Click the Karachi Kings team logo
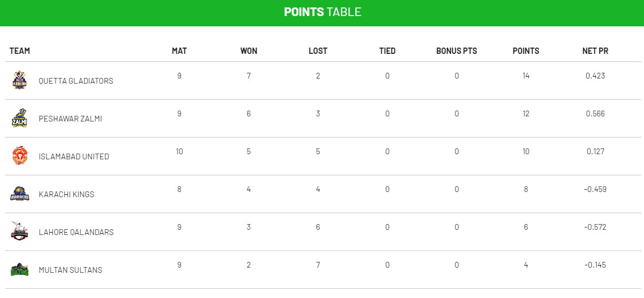 click(19, 194)
